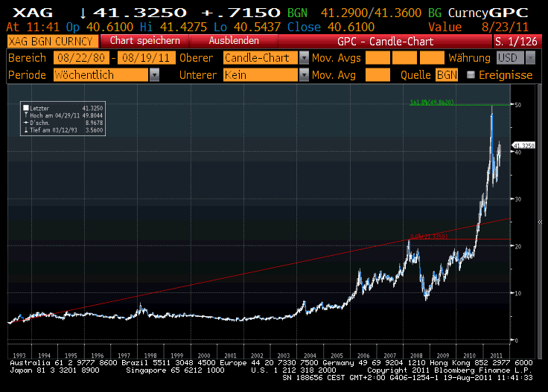
Task: Open the Unterer Kein dropdown arrow
Action: [304, 74]
